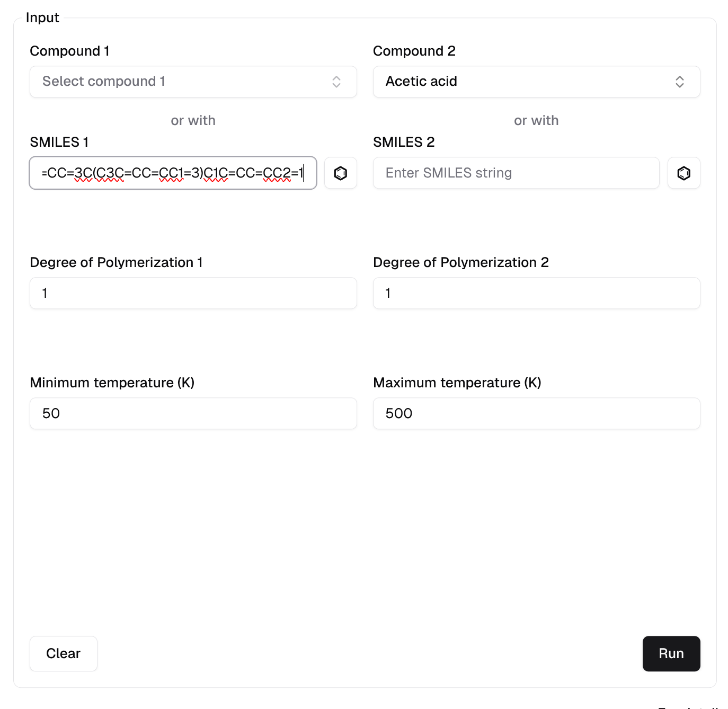728x709 pixels.
Task: Click the 'Minimum temperature (K)' label
Action: click(x=112, y=383)
